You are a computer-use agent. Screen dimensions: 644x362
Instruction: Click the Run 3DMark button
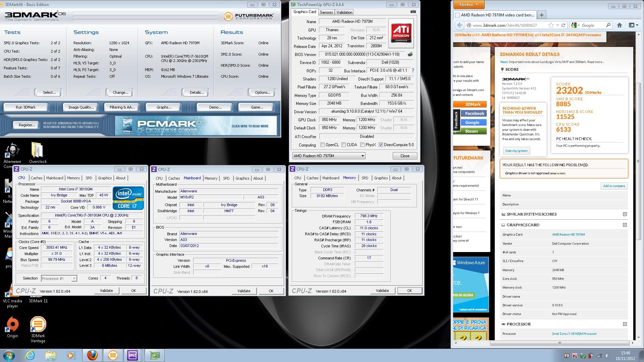pos(25,107)
